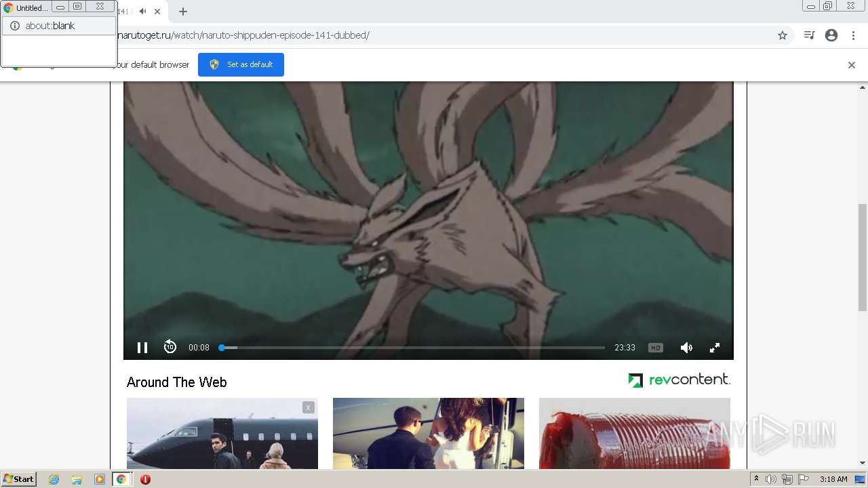
Task: Open a new browser tab
Action: pos(183,12)
